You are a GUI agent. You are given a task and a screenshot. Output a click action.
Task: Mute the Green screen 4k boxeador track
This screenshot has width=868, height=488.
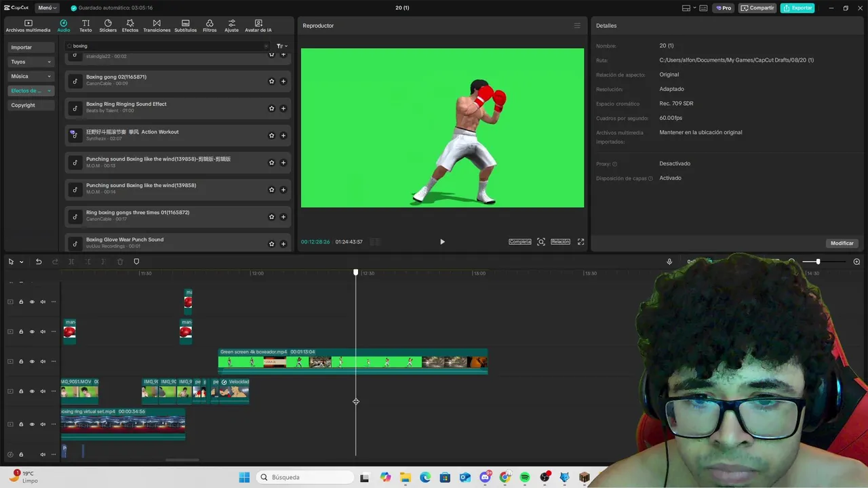43,362
